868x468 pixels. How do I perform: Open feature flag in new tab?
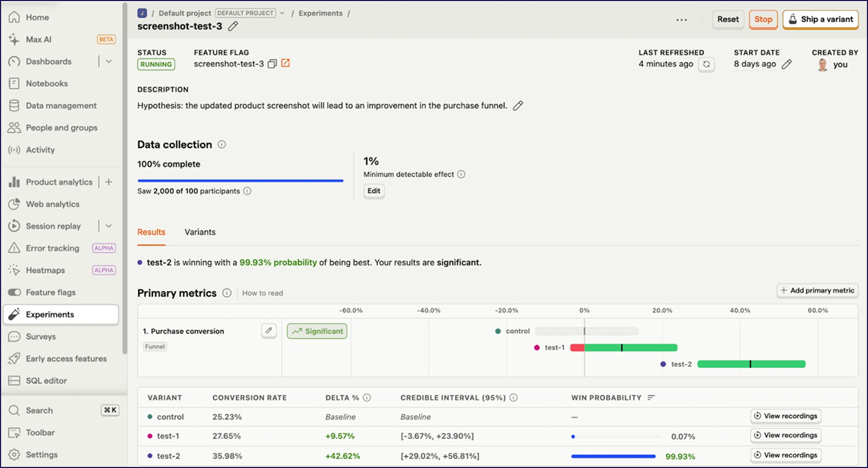pyautogui.click(x=285, y=63)
